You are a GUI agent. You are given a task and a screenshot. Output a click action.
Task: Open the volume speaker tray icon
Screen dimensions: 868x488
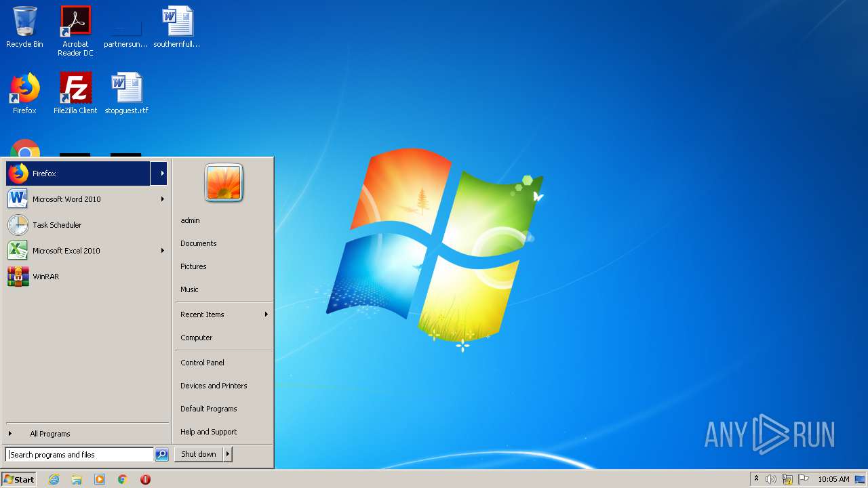[x=771, y=479]
